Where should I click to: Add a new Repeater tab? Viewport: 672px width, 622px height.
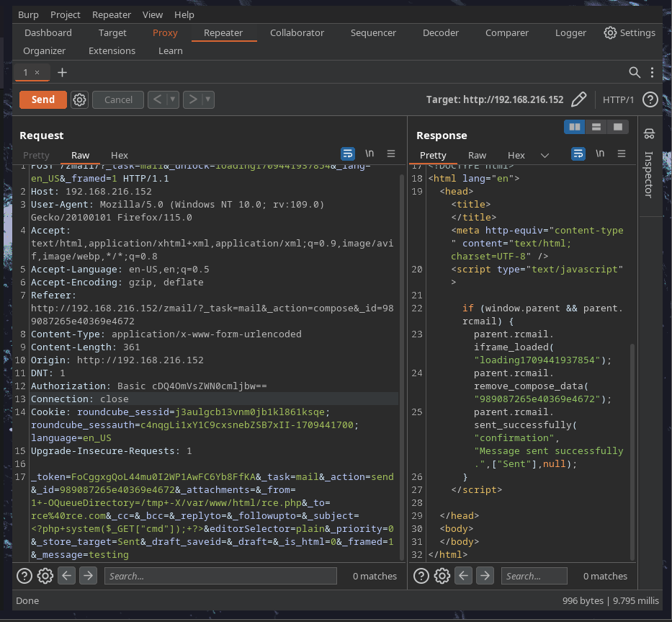click(x=62, y=73)
